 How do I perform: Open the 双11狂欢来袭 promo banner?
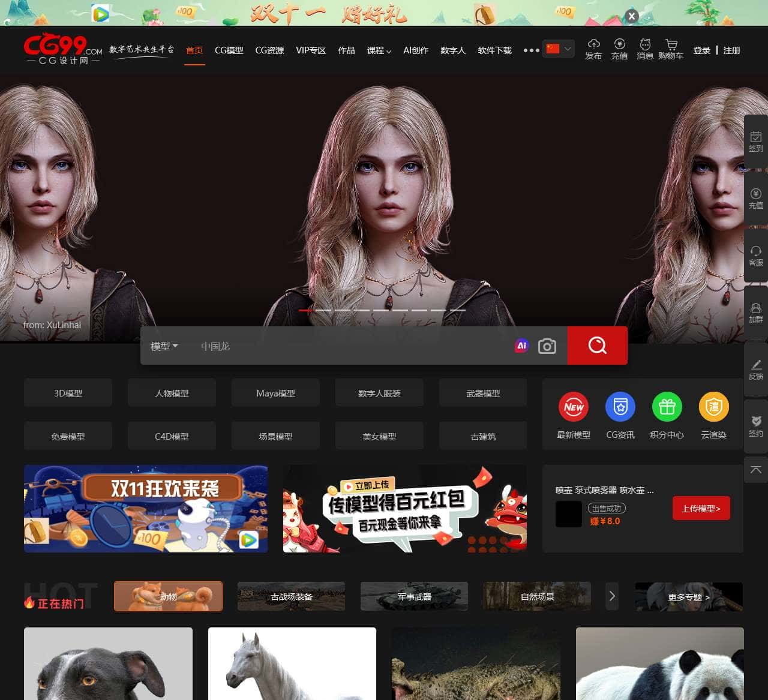pos(146,509)
